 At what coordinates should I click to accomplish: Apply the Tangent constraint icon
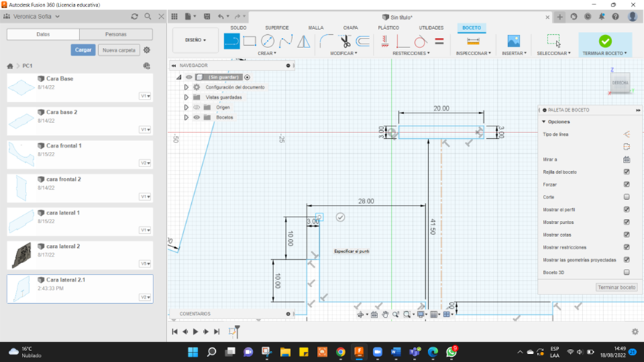420,41
